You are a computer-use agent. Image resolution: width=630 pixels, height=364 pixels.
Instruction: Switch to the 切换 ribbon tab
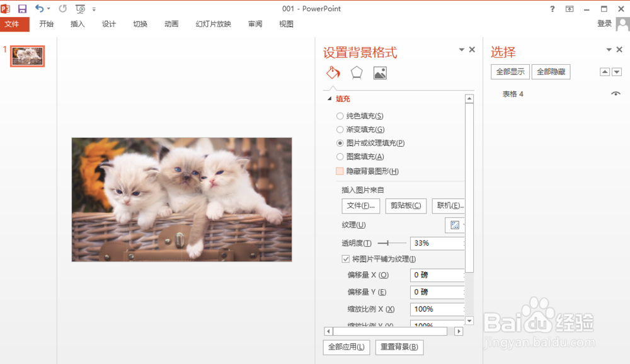140,24
